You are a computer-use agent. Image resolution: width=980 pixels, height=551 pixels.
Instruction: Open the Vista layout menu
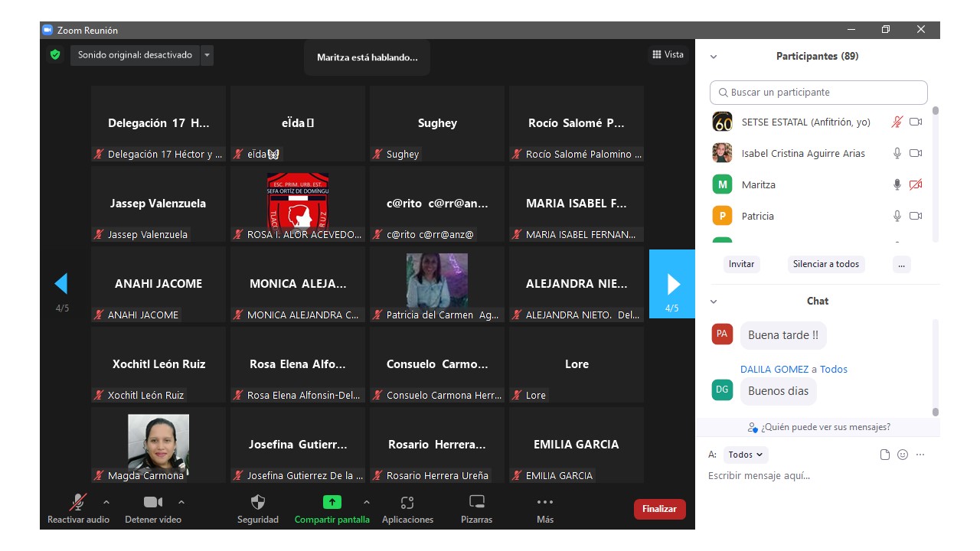click(668, 54)
